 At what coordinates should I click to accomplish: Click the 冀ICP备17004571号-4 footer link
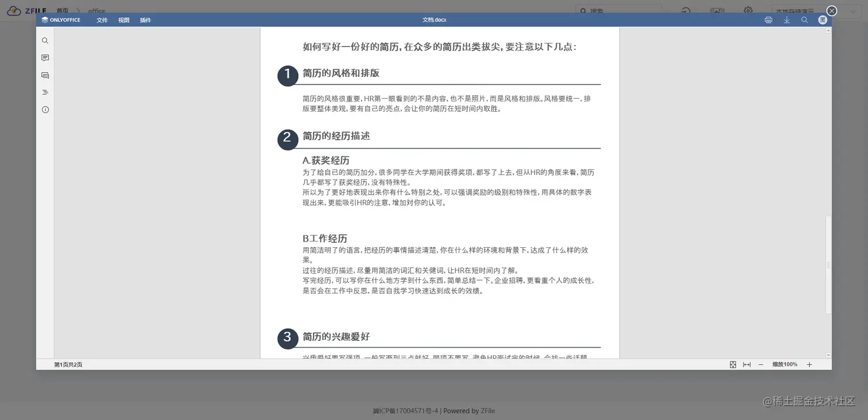pos(405,411)
